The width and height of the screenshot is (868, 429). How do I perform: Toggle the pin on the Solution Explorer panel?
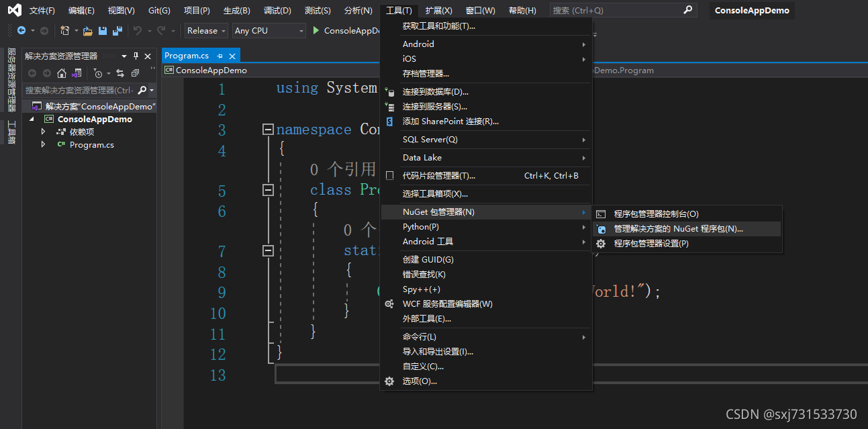pos(136,56)
